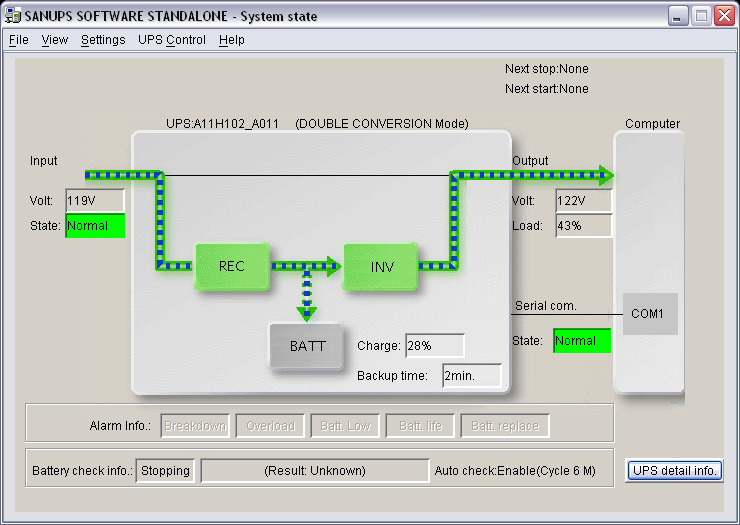Click the (DOUBLE CONVERSION Mode) label
The height and width of the screenshot is (525, 740).
382,124
